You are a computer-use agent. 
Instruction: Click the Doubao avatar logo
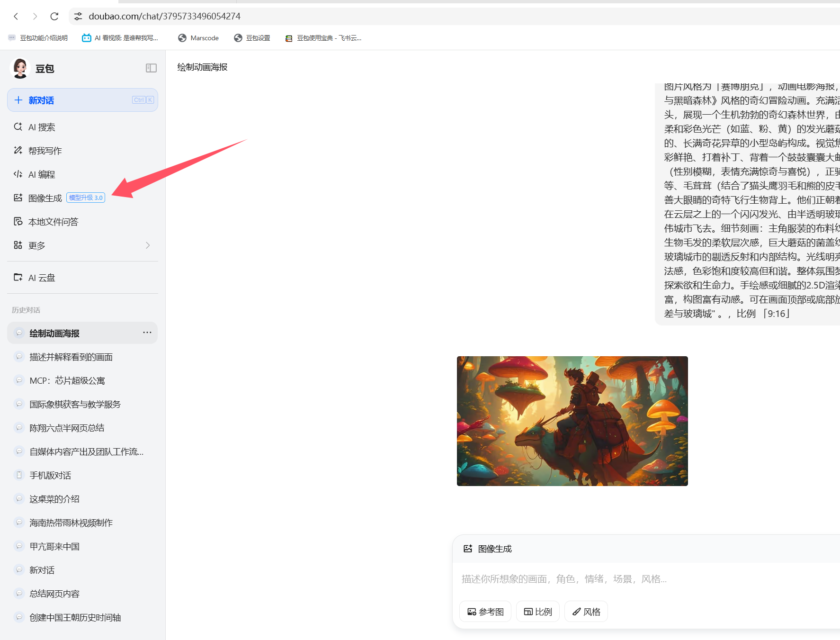click(20, 69)
